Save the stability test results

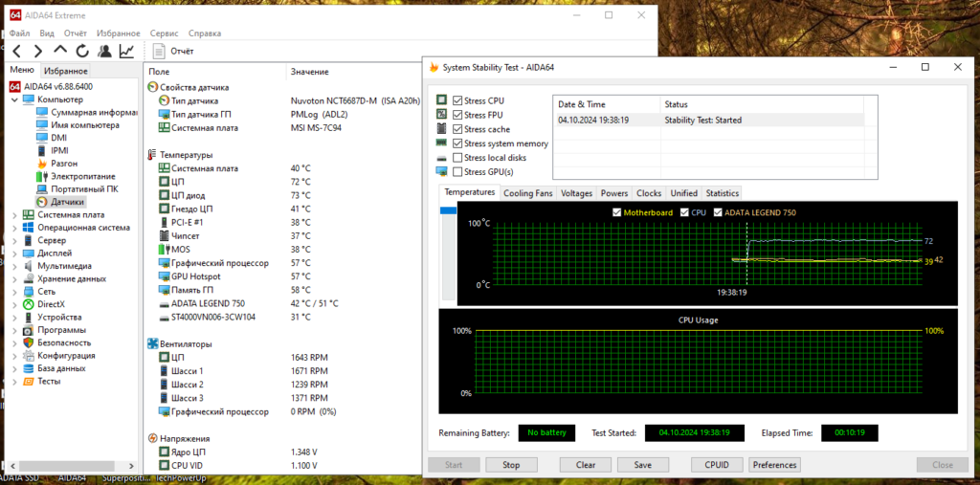(x=643, y=465)
